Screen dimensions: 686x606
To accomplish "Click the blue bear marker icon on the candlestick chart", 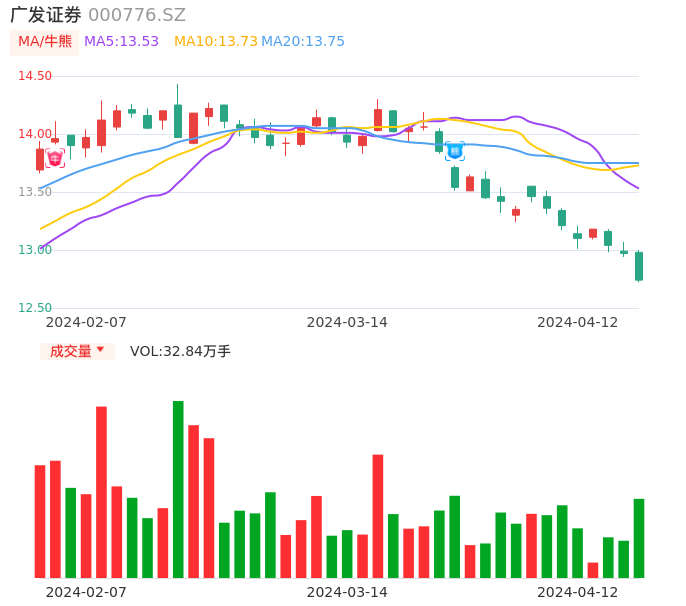I will [455, 151].
